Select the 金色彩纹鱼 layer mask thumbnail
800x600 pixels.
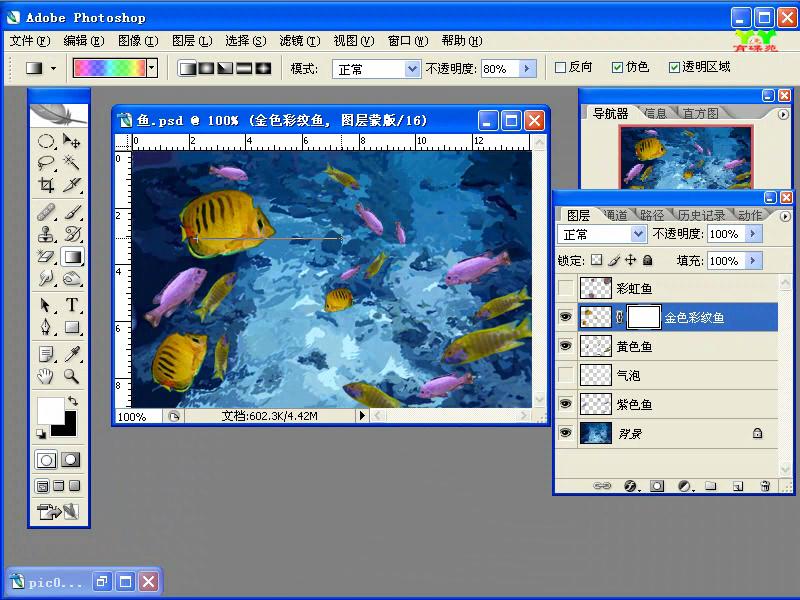point(644,317)
